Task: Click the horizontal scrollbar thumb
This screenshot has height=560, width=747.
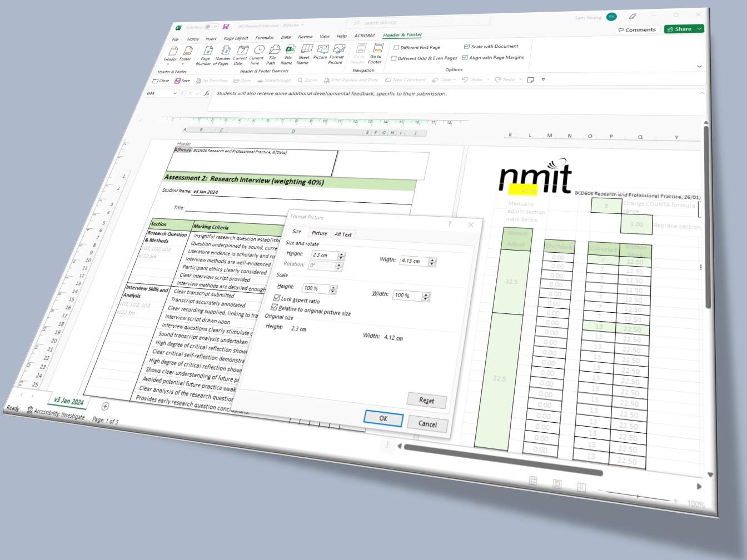Action: click(x=502, y=459)
